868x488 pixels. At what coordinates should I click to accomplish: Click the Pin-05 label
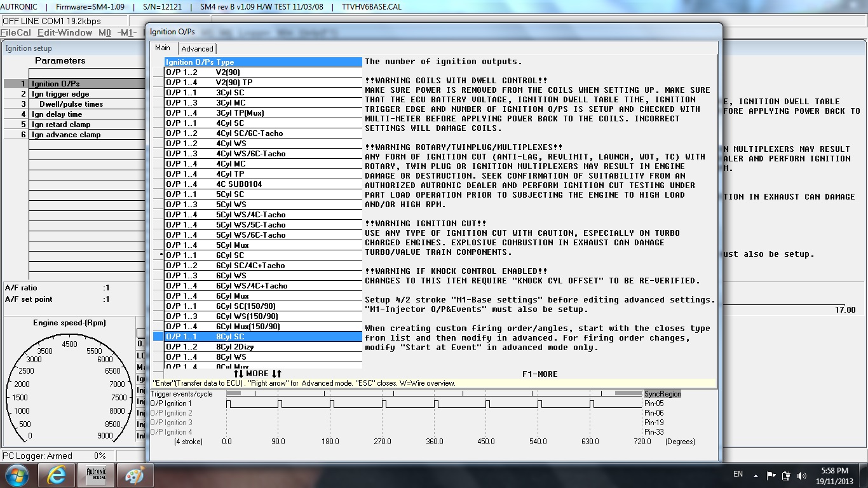(x=654, y=403)
